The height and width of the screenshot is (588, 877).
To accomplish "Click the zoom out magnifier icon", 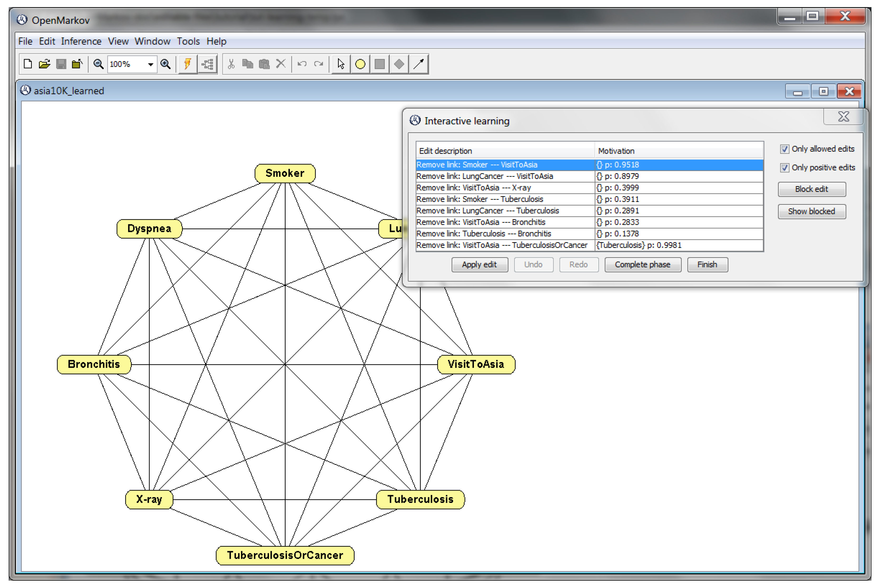I will point(98,64).
